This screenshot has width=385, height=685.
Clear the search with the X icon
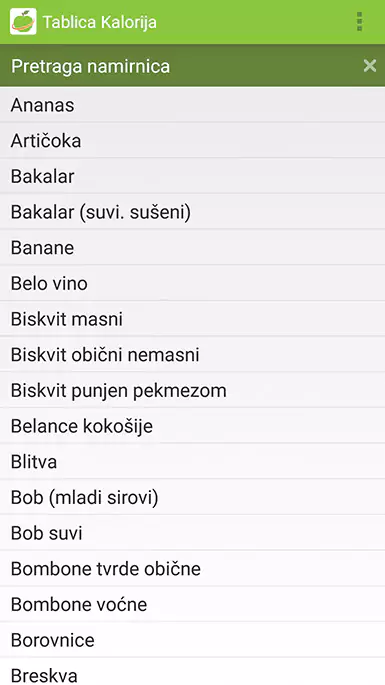click(x=370, y=66)
